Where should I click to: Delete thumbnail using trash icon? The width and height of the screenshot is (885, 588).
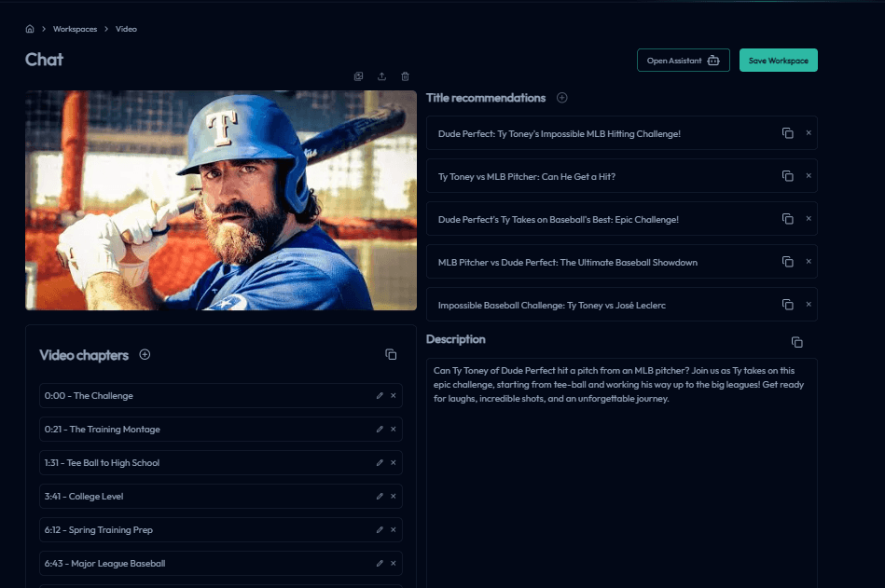(406, 76)
